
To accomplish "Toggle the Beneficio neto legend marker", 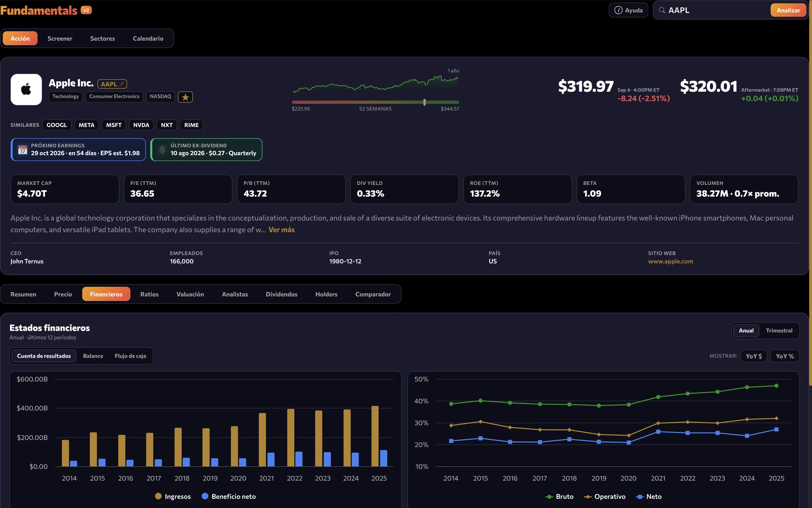I will click(x=205, y=496).
